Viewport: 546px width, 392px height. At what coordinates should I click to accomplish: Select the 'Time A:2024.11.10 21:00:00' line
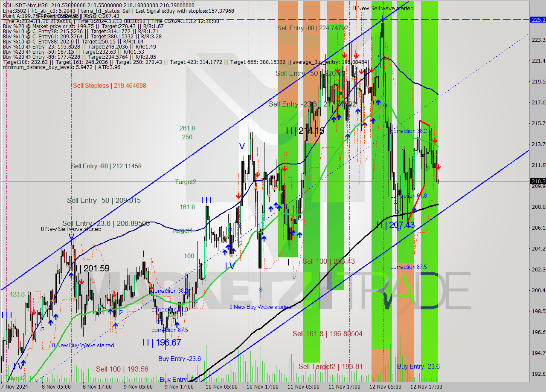tap(111, 21)
